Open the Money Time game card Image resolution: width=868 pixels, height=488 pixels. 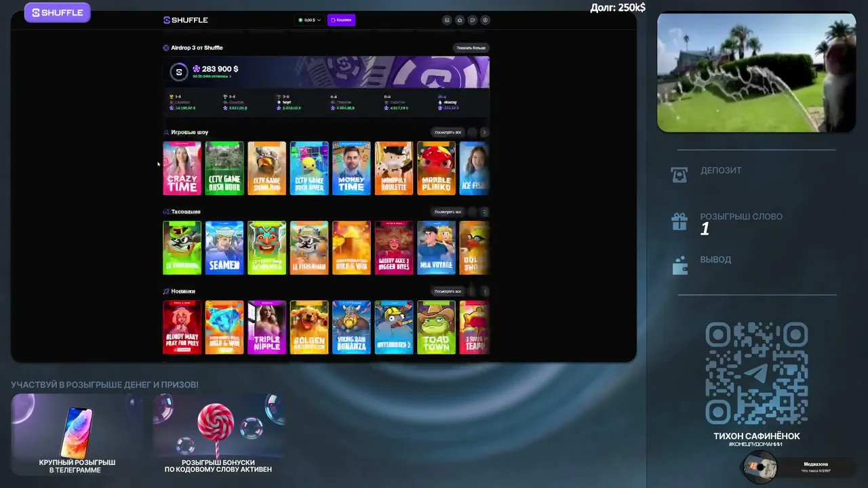[351, 168]
